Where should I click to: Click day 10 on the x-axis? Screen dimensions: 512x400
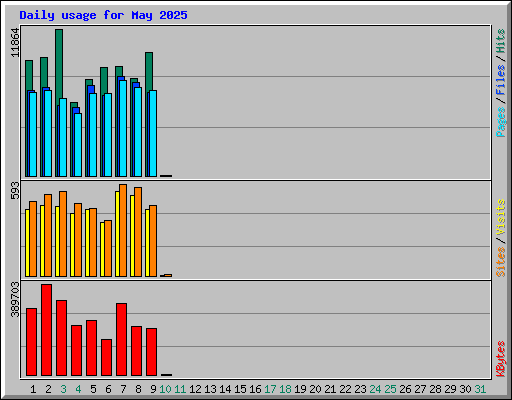[165, 389]
